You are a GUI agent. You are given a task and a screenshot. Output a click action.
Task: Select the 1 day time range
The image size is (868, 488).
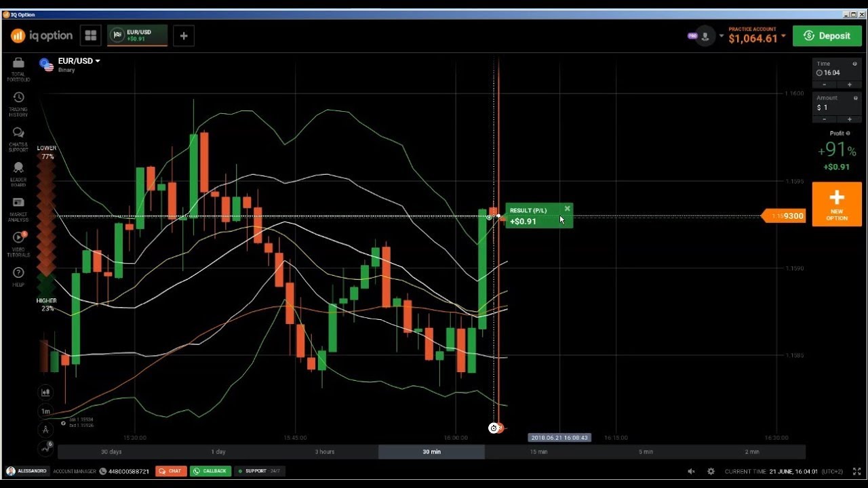[x=218, y=451]
